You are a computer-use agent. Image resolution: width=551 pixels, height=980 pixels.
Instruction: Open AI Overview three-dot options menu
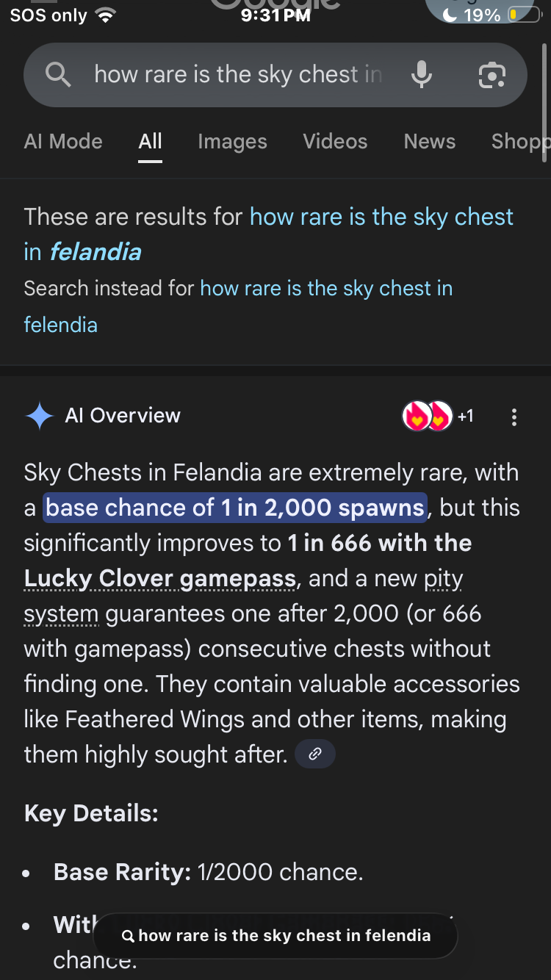pos(514,417)
